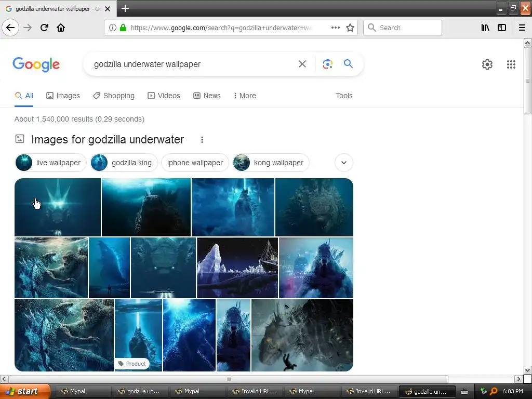Switch to the Videos tab

tap(164, 96)
